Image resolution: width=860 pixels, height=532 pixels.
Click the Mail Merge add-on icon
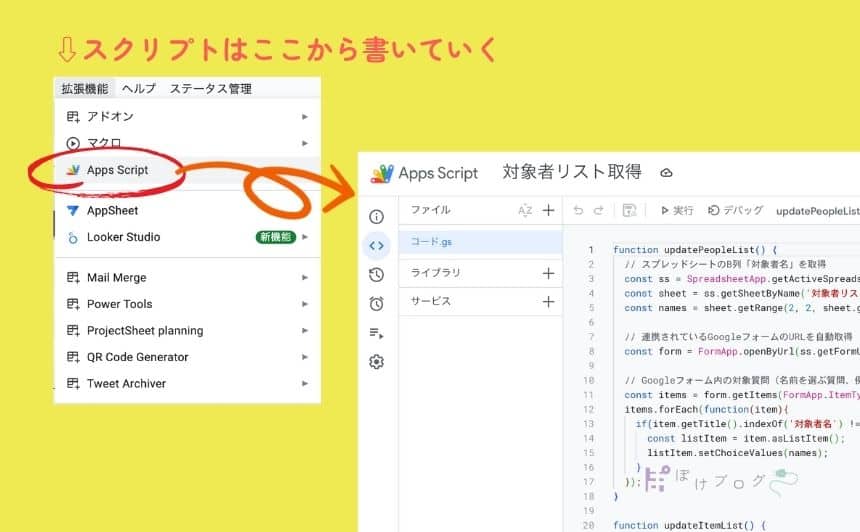73,278
